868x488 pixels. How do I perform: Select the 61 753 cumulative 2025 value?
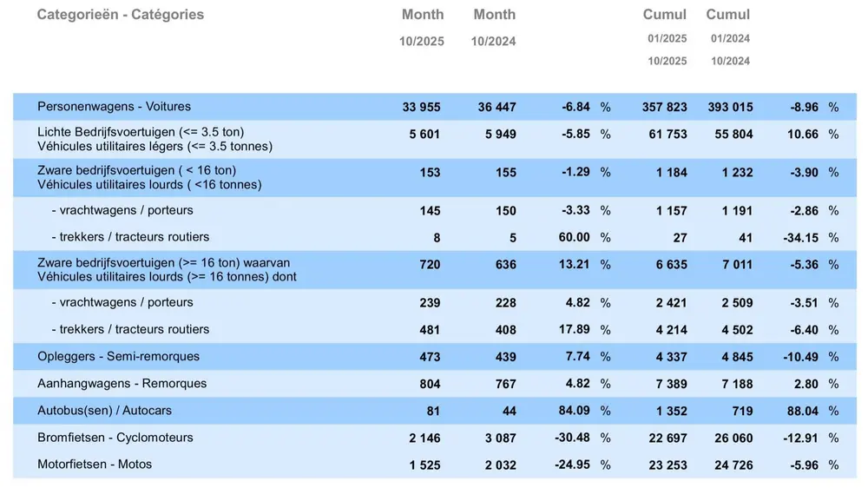point(668,135)
